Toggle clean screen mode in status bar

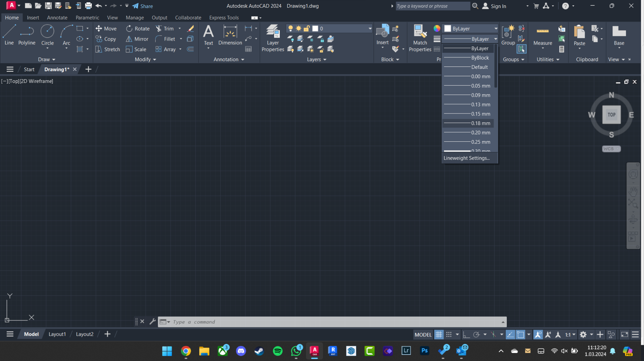coord(625,334)
